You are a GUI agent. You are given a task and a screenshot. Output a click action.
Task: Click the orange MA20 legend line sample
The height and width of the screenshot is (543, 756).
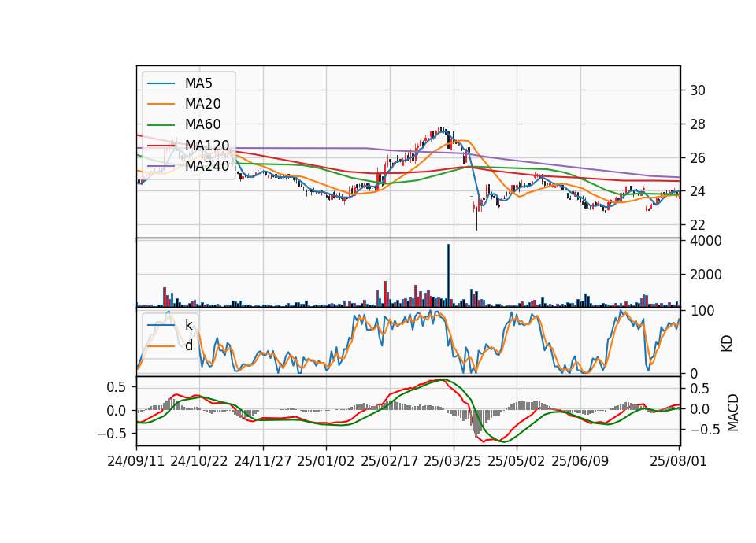pos(161,104)
